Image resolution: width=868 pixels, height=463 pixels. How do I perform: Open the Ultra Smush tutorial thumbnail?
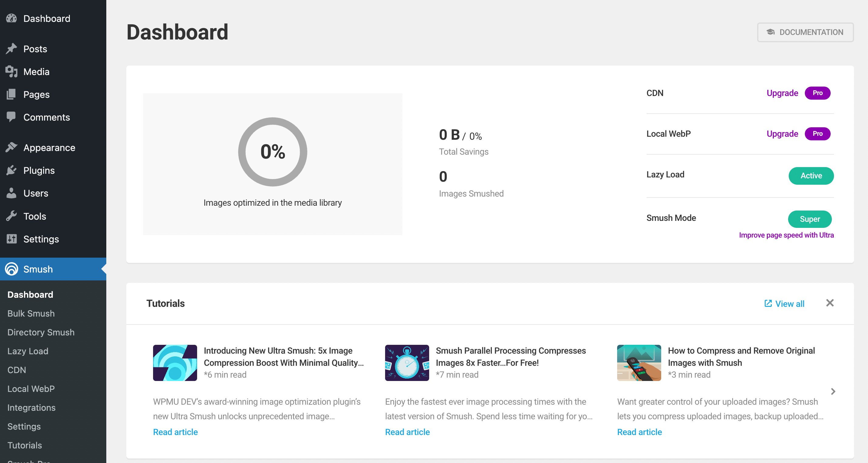pos(175,362)
